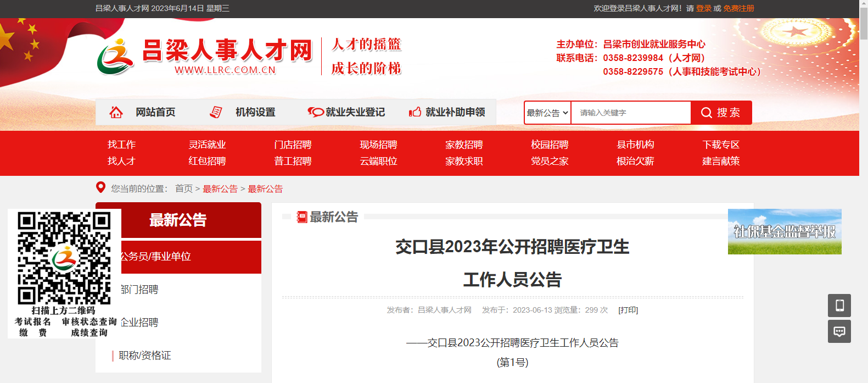This screenshot has width=868, height=383.
Task: Click the 免费注册 register link
Action: point(738,8)
